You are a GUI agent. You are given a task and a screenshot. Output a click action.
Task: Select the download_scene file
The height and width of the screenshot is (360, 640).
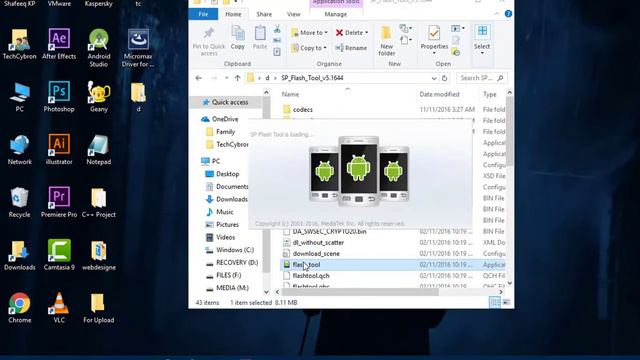click(x=393, y=253)
